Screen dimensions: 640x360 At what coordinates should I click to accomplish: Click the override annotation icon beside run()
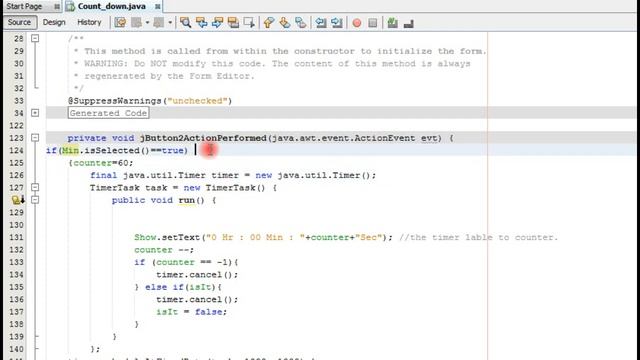[18, 200]
